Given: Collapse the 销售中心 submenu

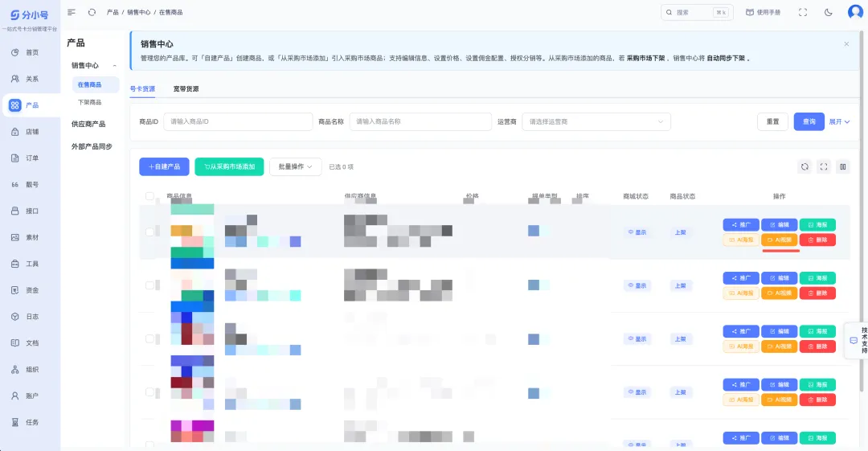Looking at the screenshot, I should (115, 65).
